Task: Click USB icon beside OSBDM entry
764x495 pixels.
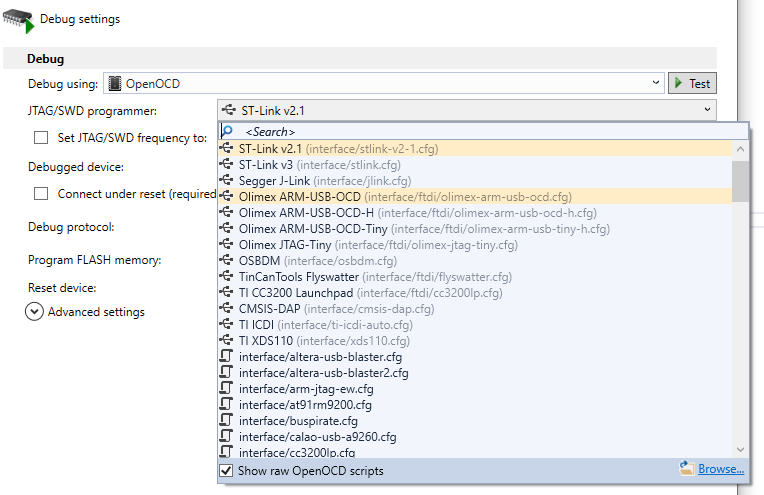Action: [x=226, y=260]
